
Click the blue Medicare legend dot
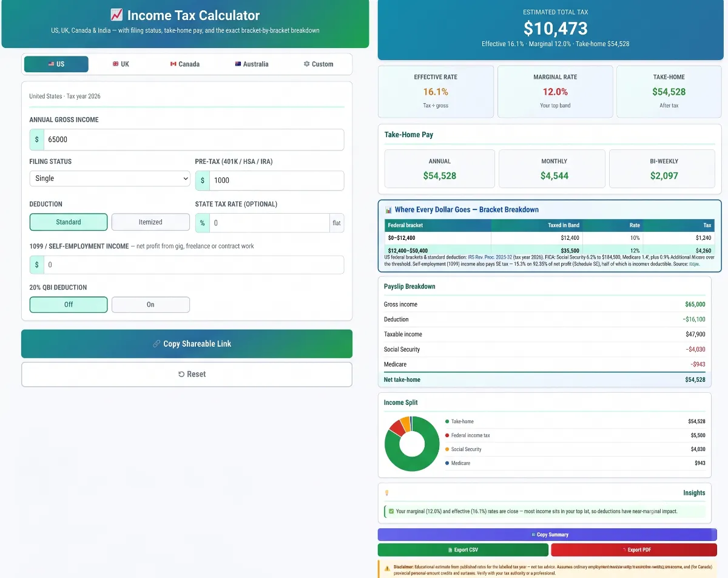447,463
